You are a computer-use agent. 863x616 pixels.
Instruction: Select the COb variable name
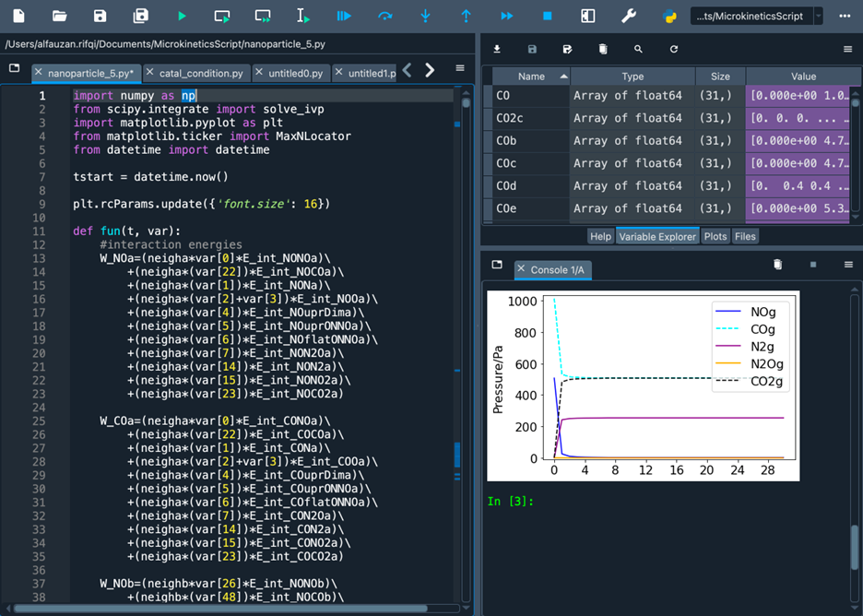pos(506,140)
